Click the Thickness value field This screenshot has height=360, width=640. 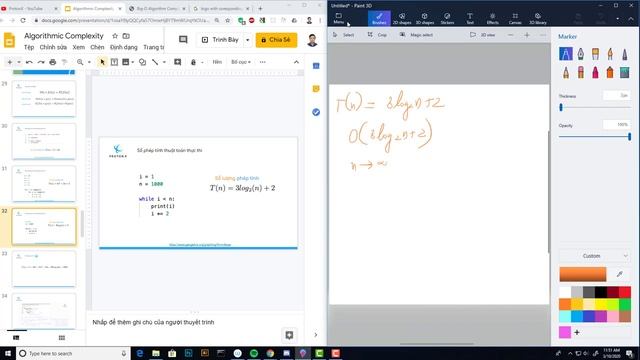coord(617,96)
